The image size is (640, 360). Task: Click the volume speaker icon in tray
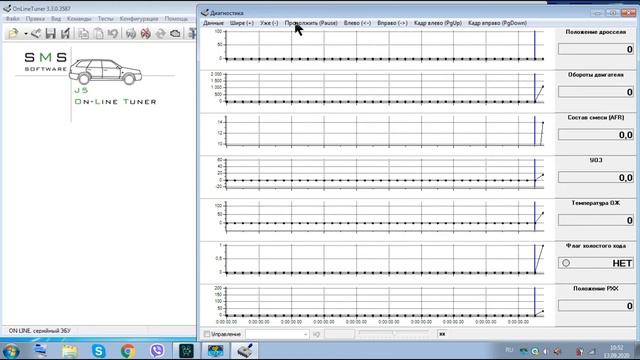pos(557,351)
